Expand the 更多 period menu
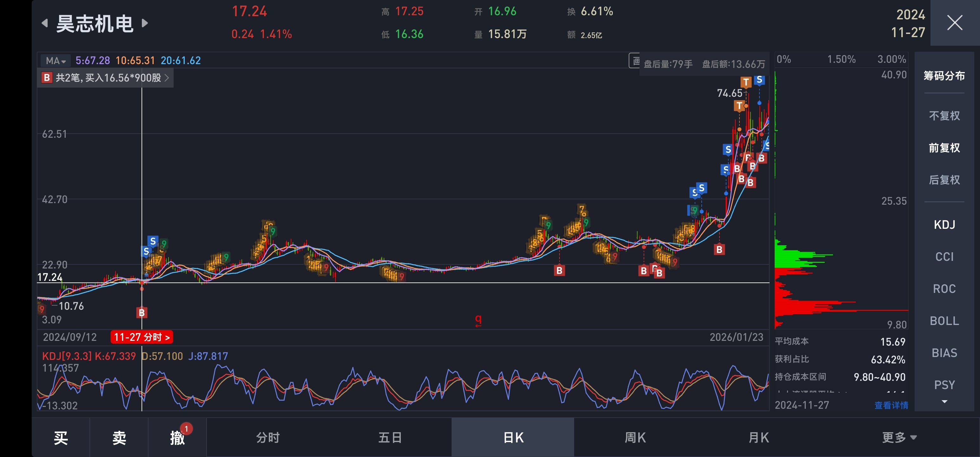This screenshot has width=980, height=457. click(x=899, y=437)
